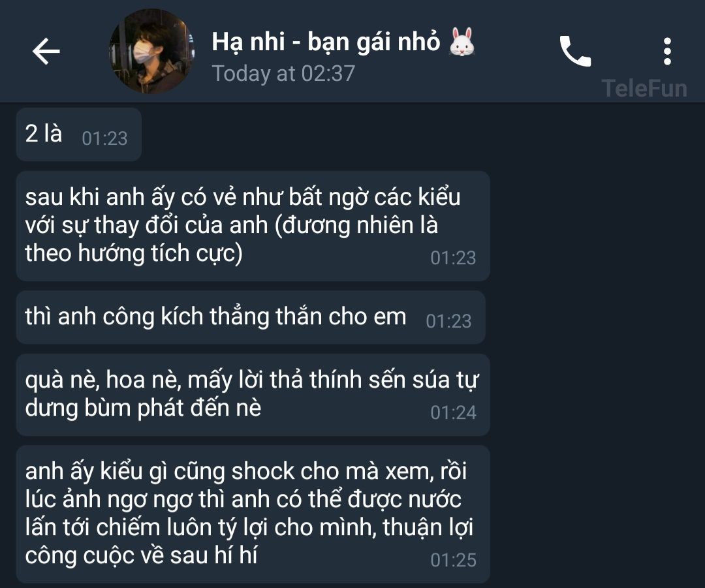Open the three-dot more options menu
Screen dimensions: 705x588
[667, 52]
